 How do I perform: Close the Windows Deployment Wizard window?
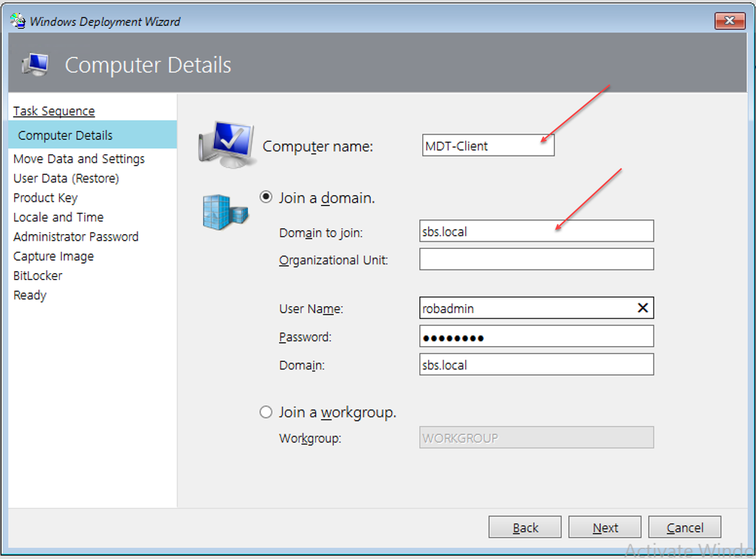[x=729, y=21]
